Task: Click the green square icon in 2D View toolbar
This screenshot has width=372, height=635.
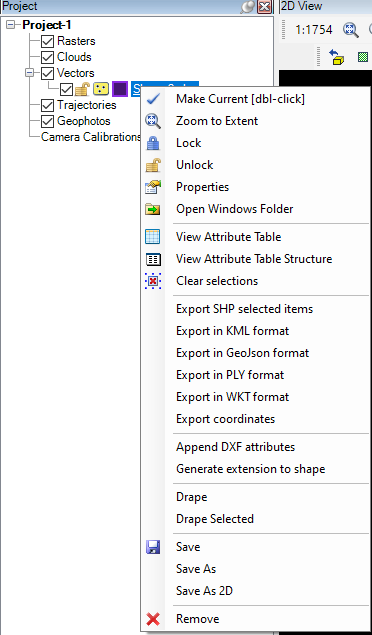Action: [363, 57]
